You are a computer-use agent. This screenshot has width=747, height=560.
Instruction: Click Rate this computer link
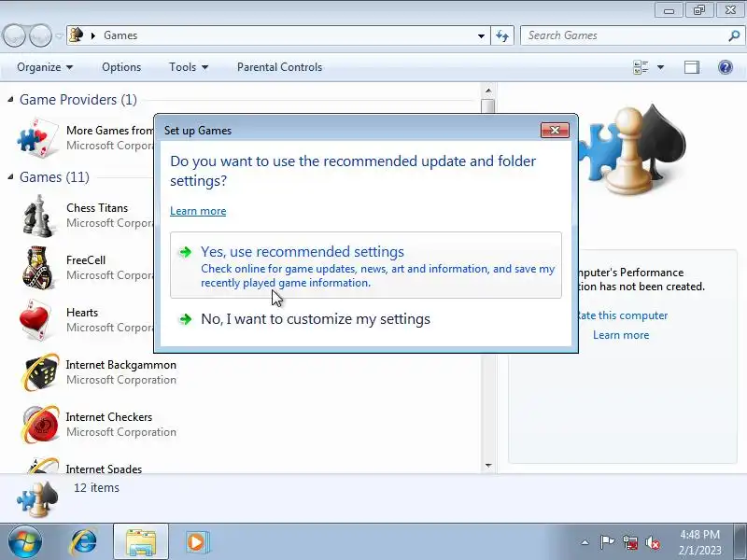(623, 315)
